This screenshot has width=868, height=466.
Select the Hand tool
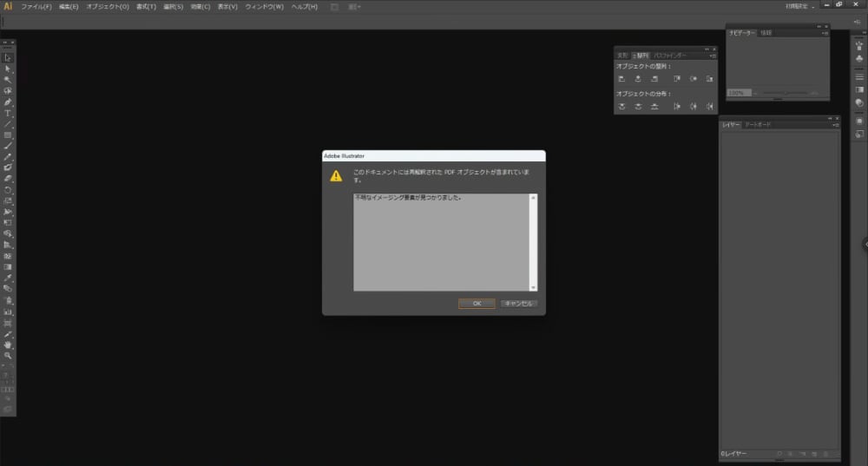click(8, 345)
